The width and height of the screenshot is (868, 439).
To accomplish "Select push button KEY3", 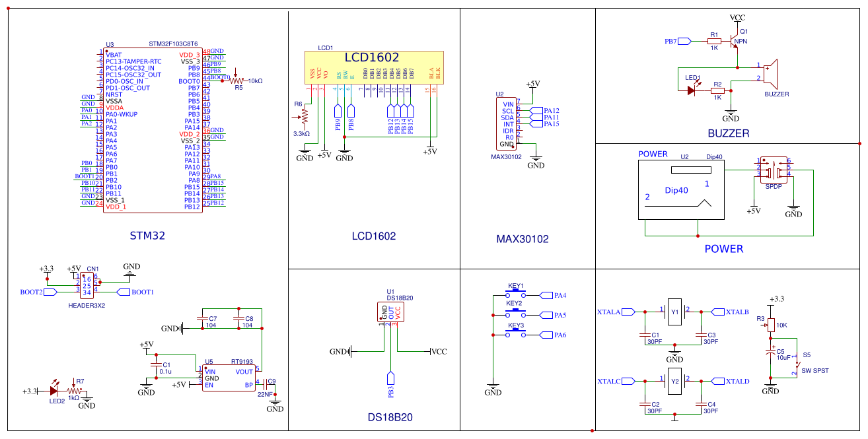I will click(x=516, y=335).
